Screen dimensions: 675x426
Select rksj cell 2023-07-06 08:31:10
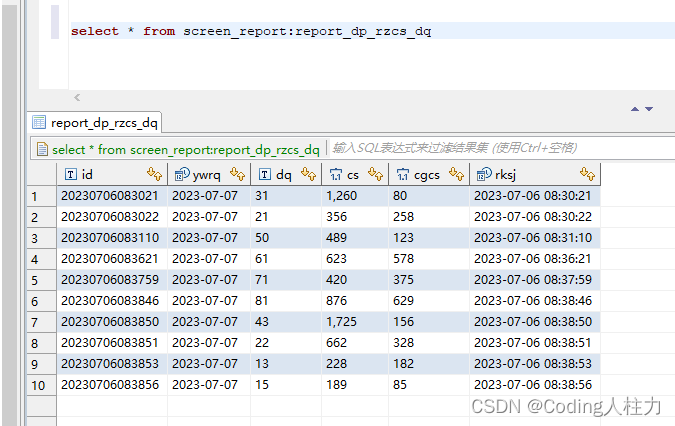(535, 238)
